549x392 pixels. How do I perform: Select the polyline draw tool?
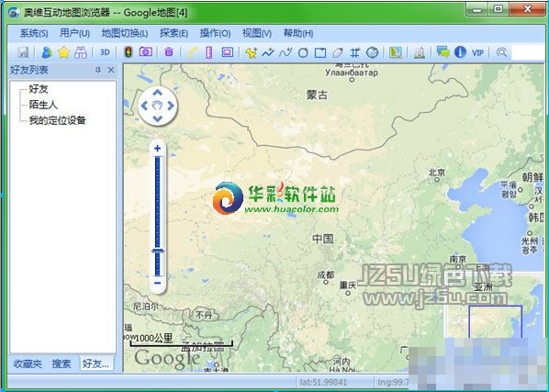click(x=268, y=52)
